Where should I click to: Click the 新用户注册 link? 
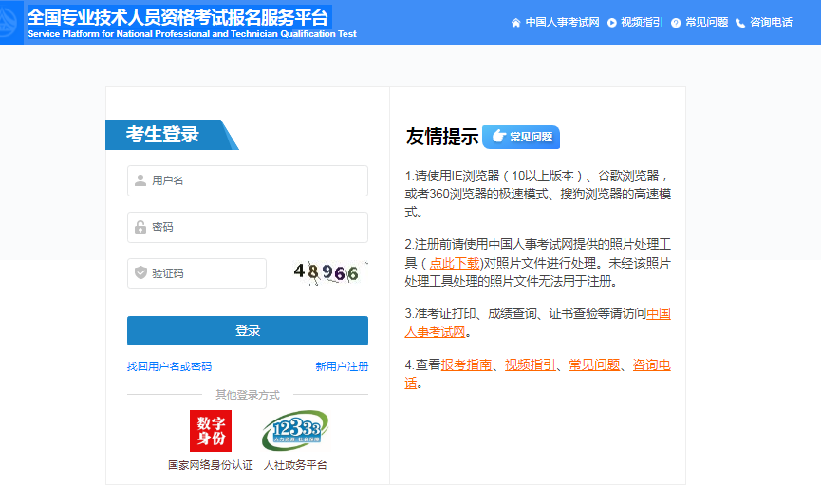(x=342, y=366)
